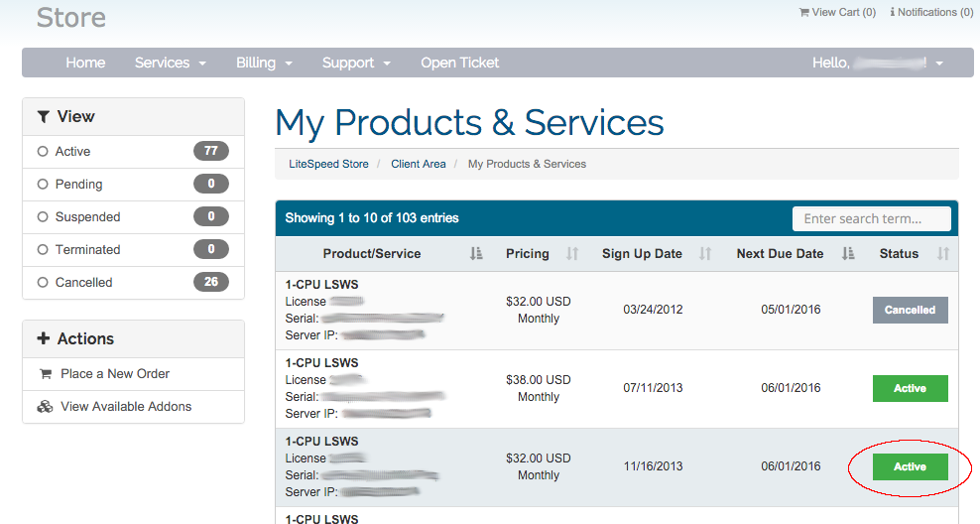This screenshot has height=524, width=980.
Task: Expand the Billing menu
Action: click(264, 63)
